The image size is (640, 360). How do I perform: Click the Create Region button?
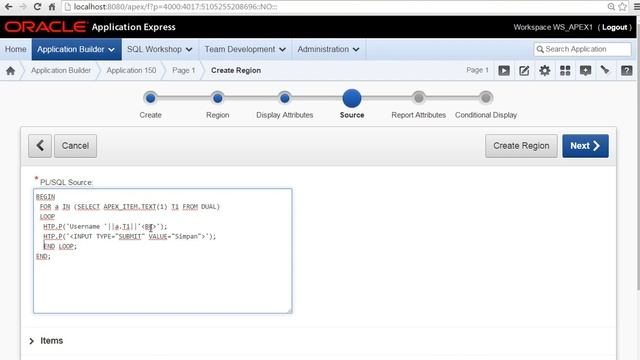click(x=521, y=146)
